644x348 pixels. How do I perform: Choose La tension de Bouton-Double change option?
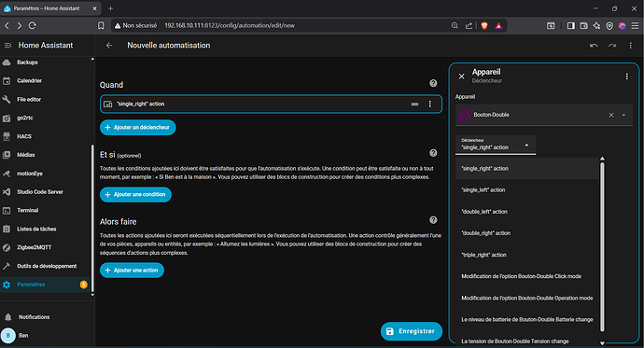[527, 341]
